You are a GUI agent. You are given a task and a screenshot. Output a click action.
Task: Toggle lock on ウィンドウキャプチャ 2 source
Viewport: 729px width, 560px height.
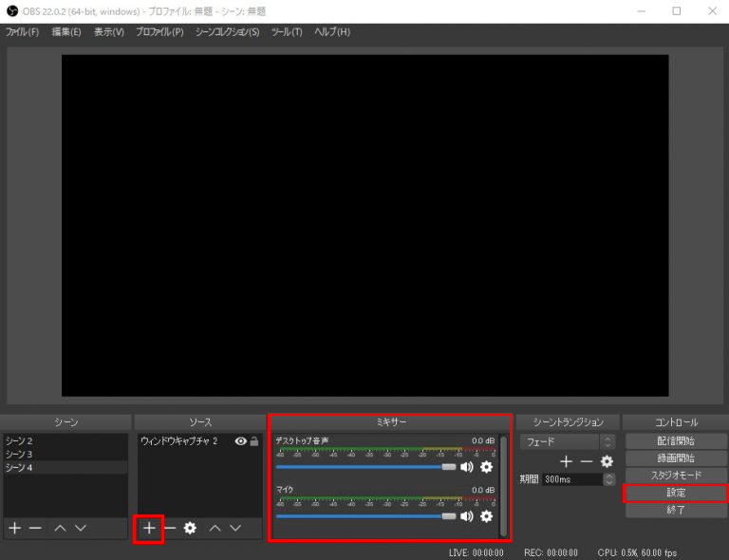(254, 441)
